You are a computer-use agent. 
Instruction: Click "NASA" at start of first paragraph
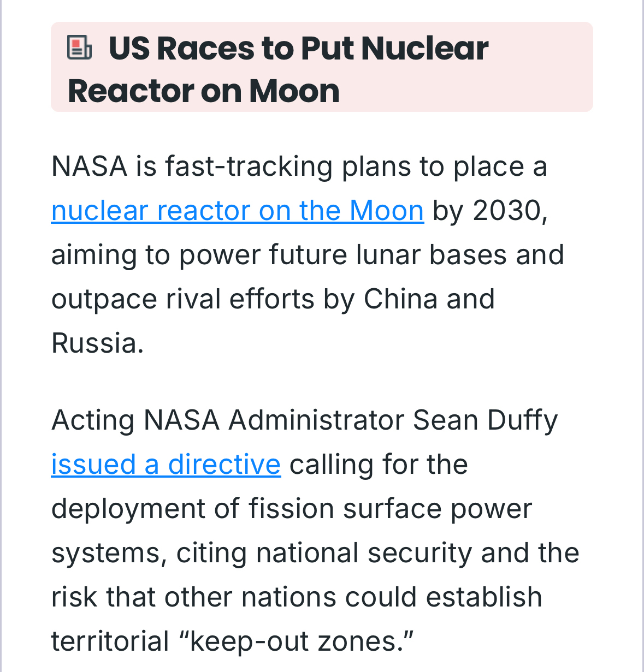click(x=89, y=166)
